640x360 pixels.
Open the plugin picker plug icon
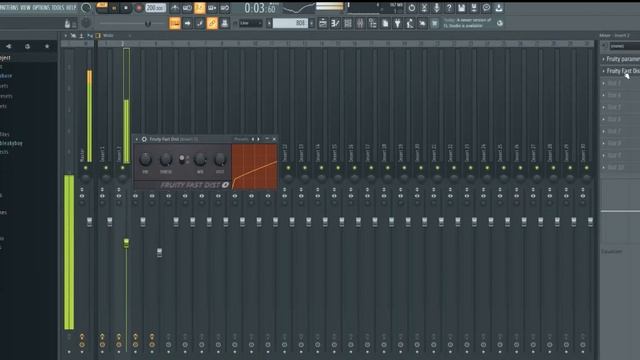397,23
